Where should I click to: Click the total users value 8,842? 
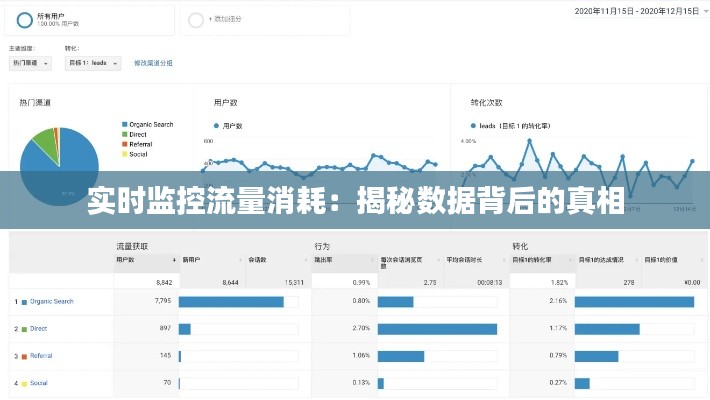tap(164, 282)
